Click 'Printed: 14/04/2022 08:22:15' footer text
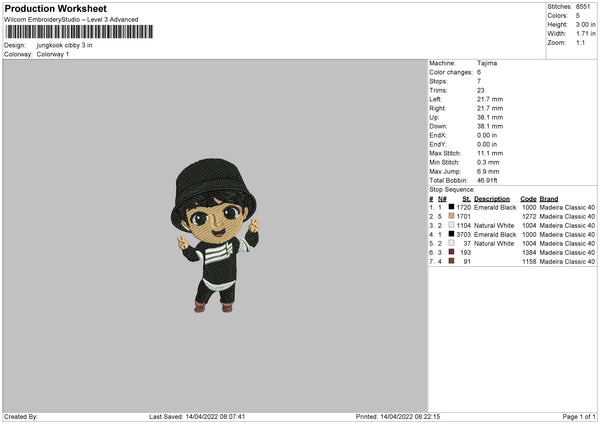The height and width of the screenshot is (424, 600). (x=398, y=417)
